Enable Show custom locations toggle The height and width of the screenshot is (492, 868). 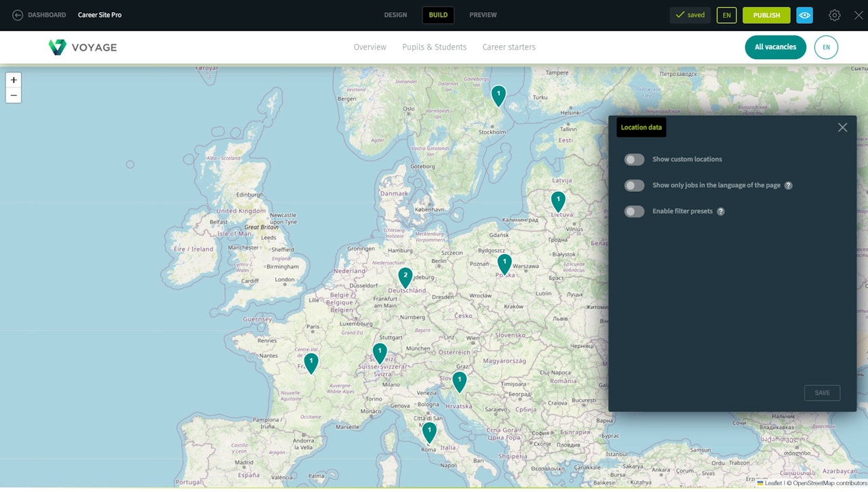point(634,160)
